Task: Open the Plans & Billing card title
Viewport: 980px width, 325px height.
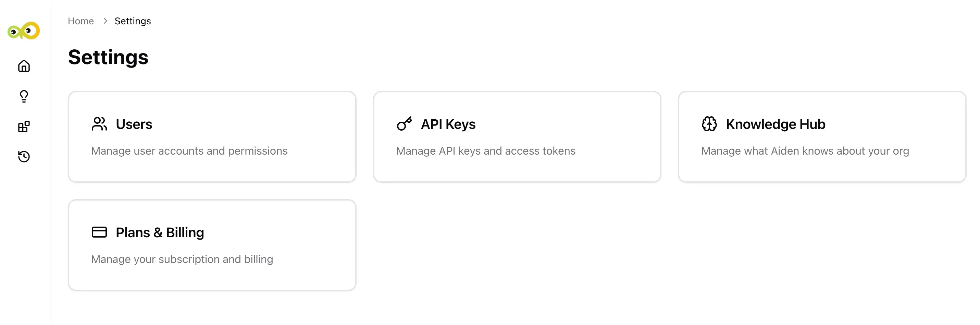Action: tap(160, 232)
